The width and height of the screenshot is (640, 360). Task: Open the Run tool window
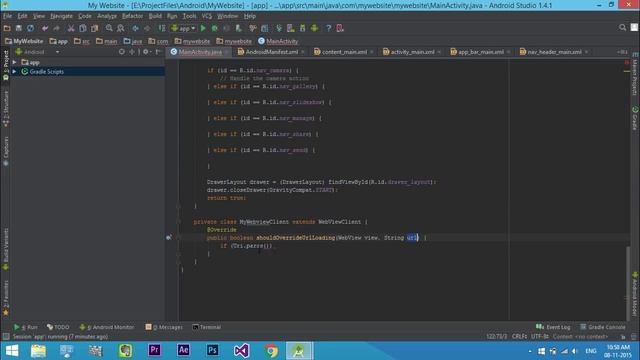(25, 327)
